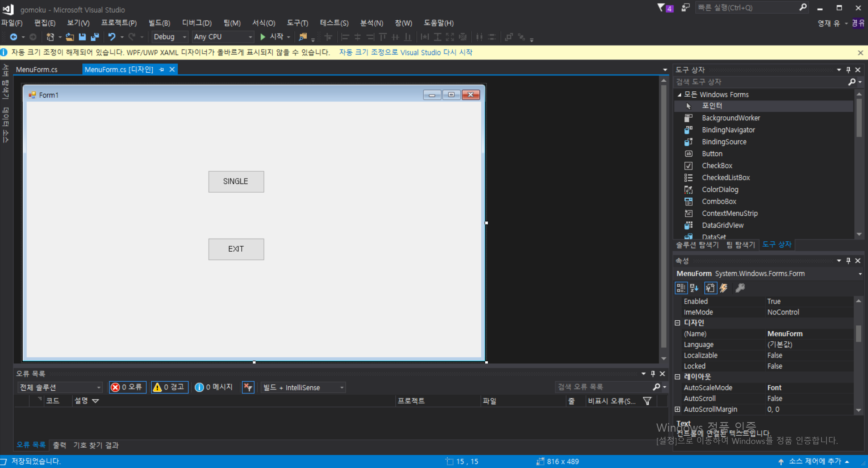Open the MenuForm object selector dropdown
868x468 pixels.
coord(860,274)
